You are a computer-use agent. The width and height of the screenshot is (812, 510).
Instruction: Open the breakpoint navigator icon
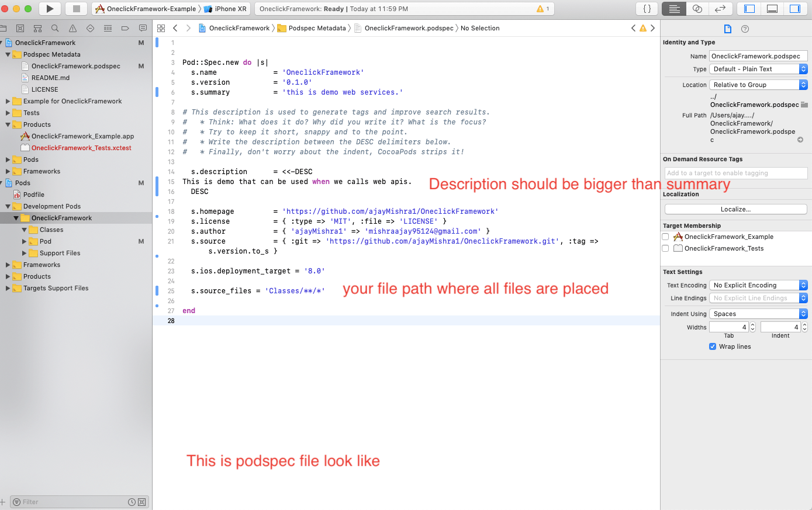pyautogui.click(x=125, y=28)
